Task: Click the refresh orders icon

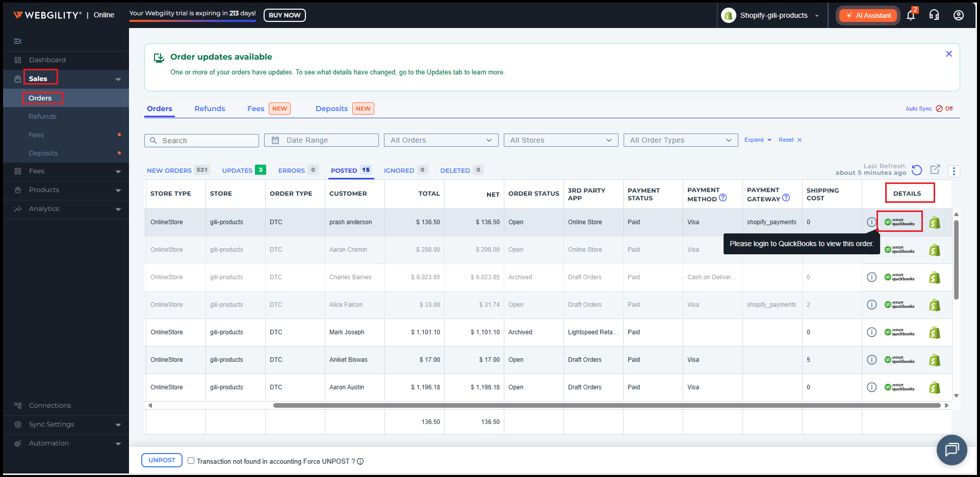Action: pyautogui.click(x=917, y=170)
